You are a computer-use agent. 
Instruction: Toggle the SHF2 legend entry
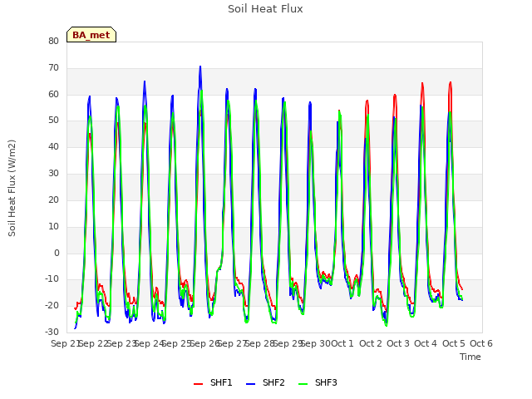(265, 382)
